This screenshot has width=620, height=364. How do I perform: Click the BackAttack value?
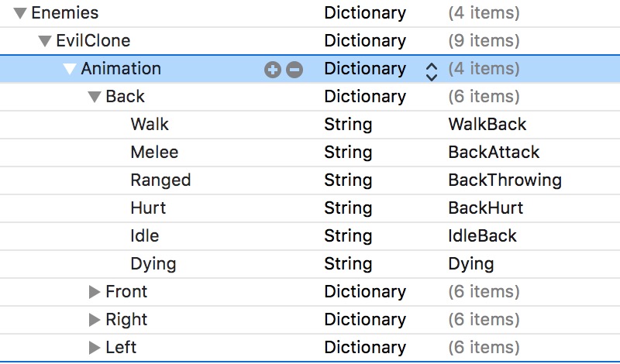(x=494, y=152)
